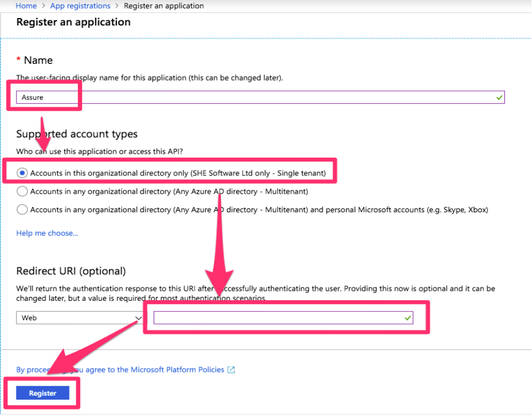Click the external link icon after Microsoft Platform Policies
This screenshot has width=532, height=416.
pos(230,370)
